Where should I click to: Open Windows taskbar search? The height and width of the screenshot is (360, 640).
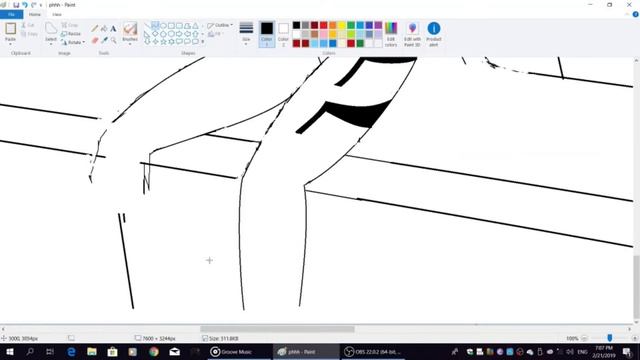[29, 352]
